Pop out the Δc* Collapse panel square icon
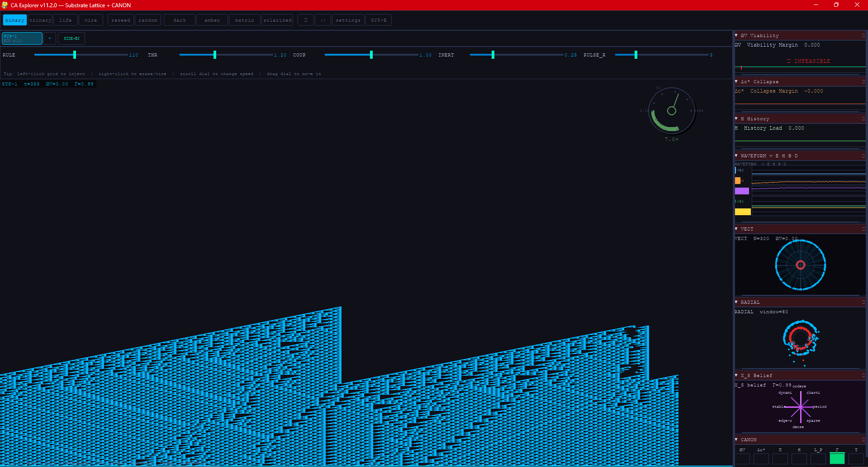The width and height of the screenshot is (868, 467). 863,81
